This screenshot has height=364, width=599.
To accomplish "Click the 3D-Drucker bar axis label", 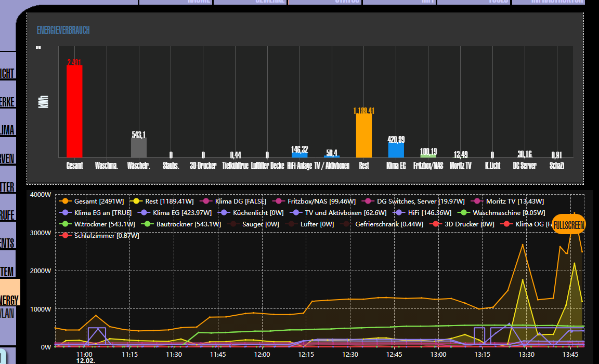I will [x=203, y=166].
